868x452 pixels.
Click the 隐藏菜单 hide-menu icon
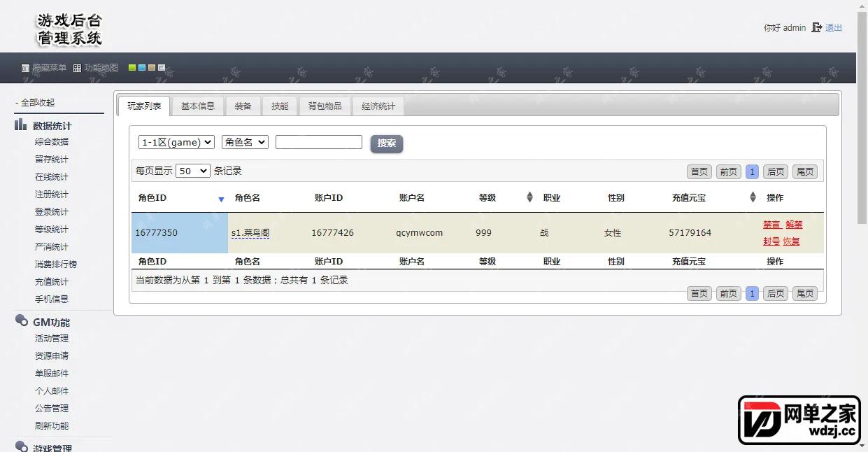26,69
